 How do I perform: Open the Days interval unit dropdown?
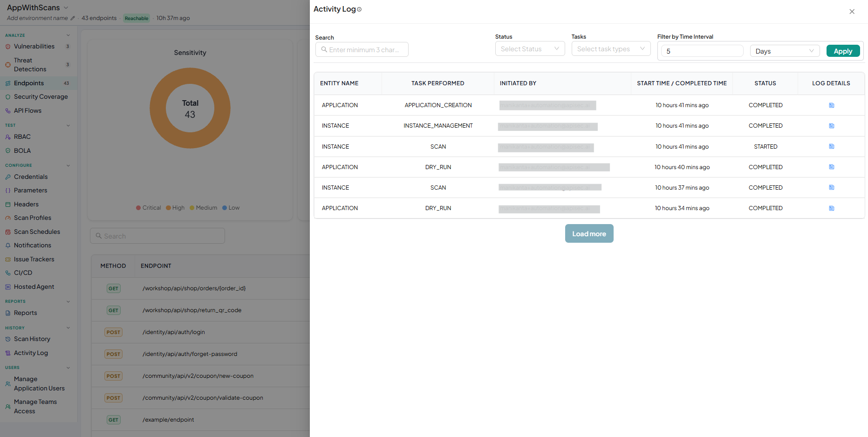[x=785, y=51]
